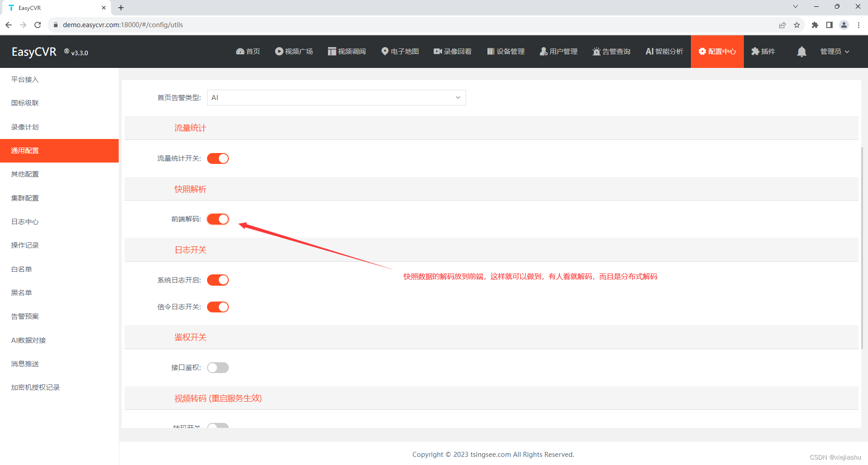This screenshot has height=465, width=868.
Task: Open 加密机授权记录 in the sidebar
Action: click(x=59, y=388)
